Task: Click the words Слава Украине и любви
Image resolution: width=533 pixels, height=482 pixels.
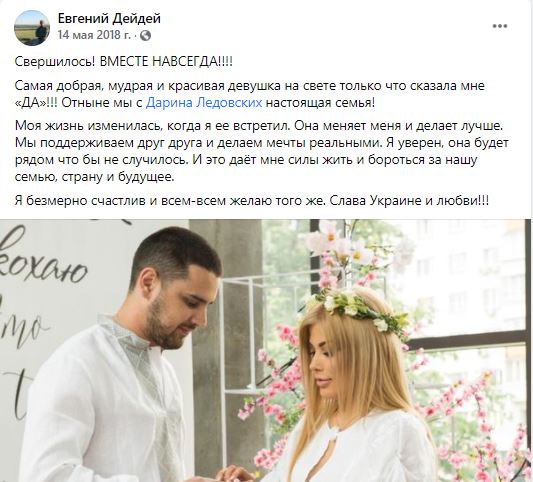Action: point(410,201)
